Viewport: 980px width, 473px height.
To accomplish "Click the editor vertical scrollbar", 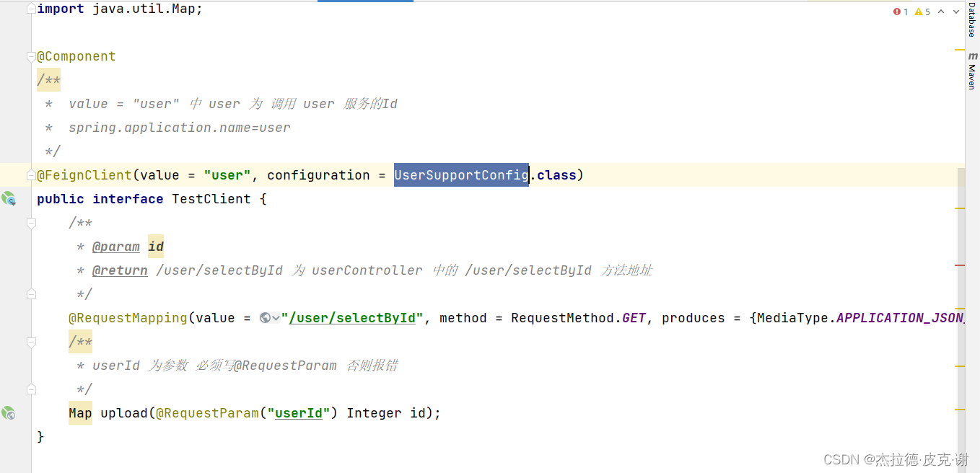I will (961, 288).
